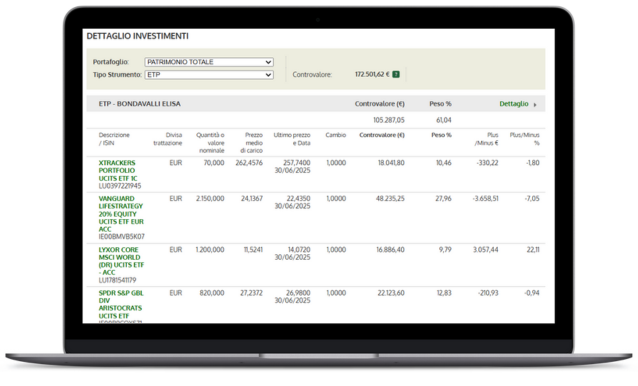This screenshot has width=638, height=386.
Task: Click the DETTAGLIO INVESTIMENTI page title
Action: point(138,36)
